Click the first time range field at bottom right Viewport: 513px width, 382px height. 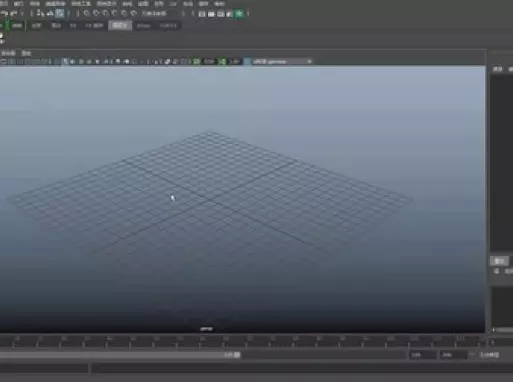(x=423, y=355)
